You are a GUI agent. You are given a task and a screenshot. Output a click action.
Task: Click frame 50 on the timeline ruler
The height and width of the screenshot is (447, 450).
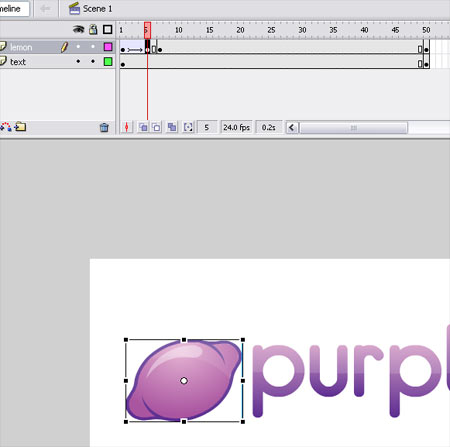pyautogui.click(x=426, y=30)
